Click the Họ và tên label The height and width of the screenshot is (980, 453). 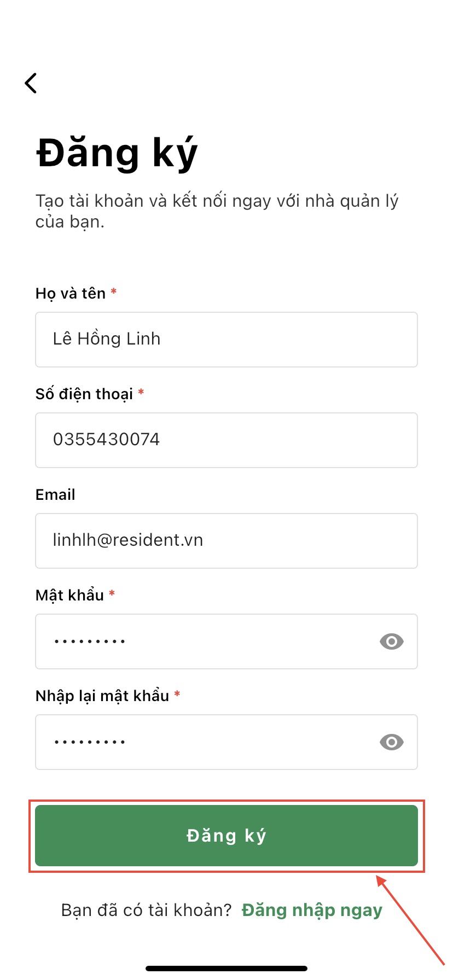pos(71,294)
